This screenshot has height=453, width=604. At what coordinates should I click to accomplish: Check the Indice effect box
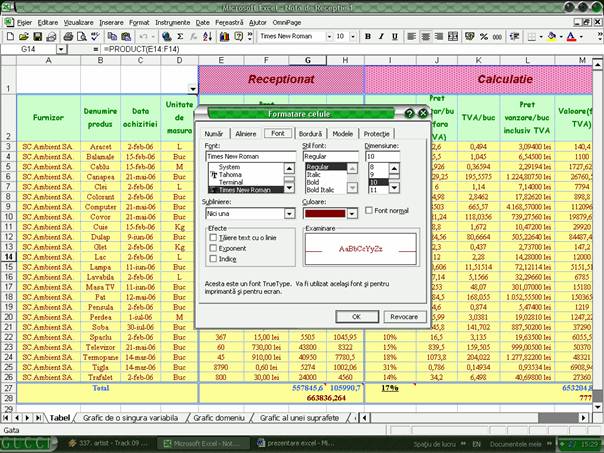point(213,259)
